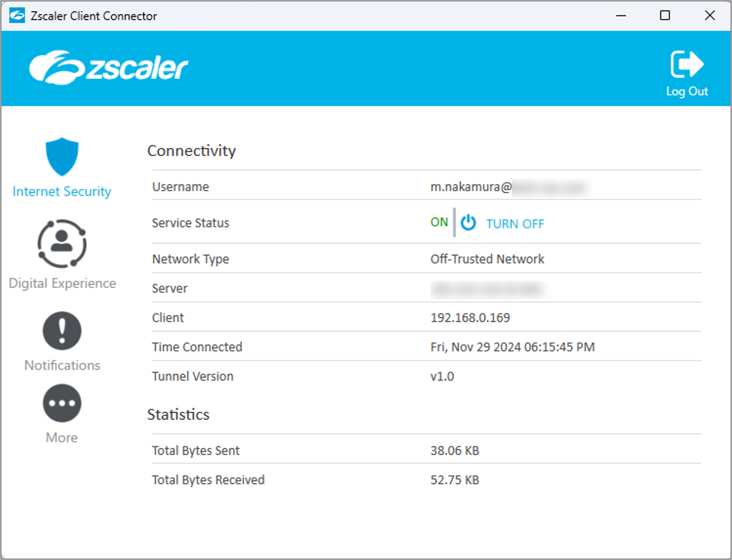Click the Zscaler Client Connector window title

94,16
